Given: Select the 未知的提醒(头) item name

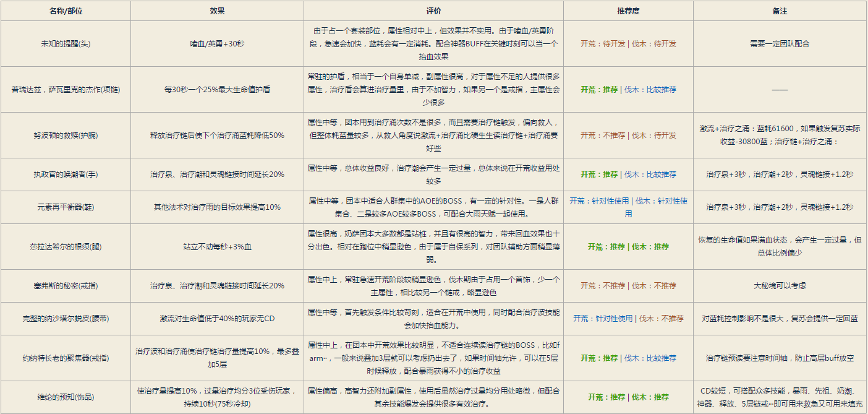Looking at the screenshot, I should click(x=66, y=44).
